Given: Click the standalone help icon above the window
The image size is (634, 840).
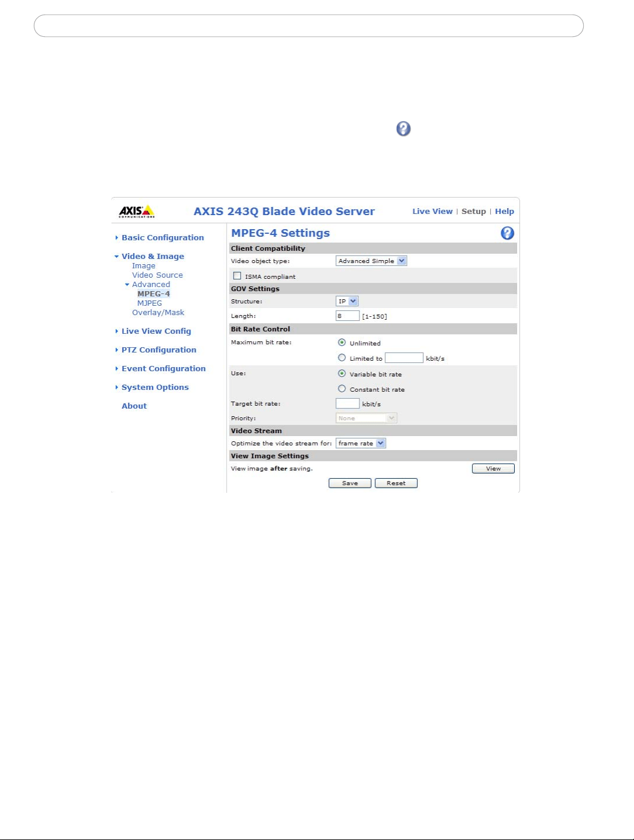Looking at the screenshot, I should (x=403, y=129).
